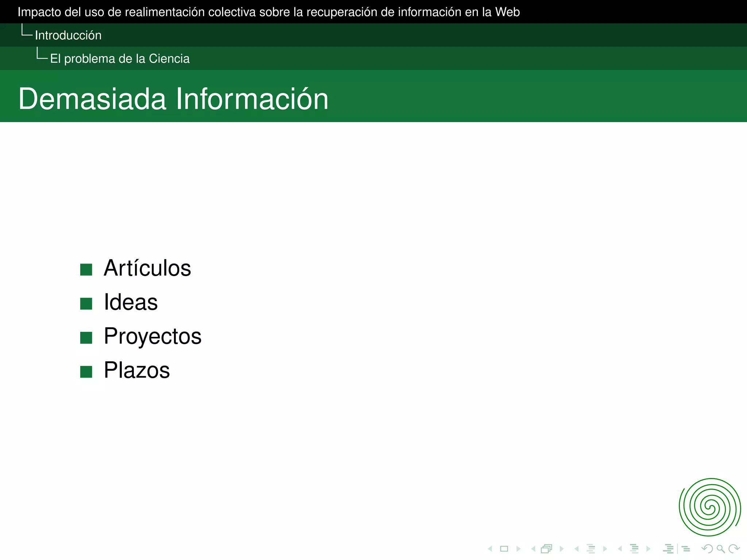This screenshot has height=560, width=747.
Task: Go to next section arrow
Action: (x=648, y=549)
